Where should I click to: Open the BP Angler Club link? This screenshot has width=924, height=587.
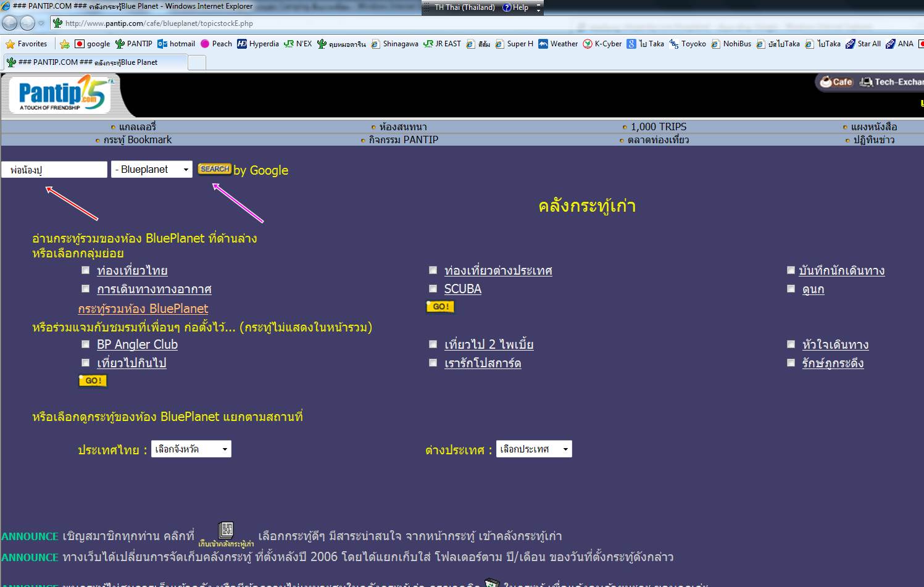[x=137, y=344]
